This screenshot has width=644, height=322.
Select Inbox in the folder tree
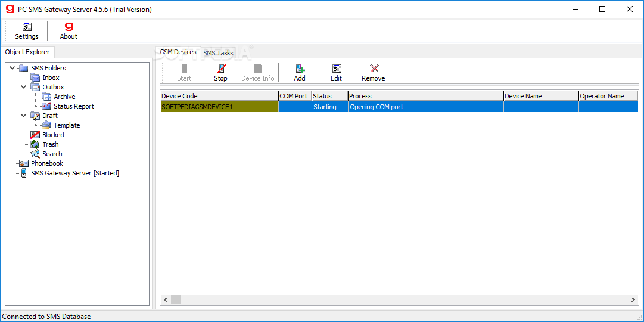(x=51, y=78)
